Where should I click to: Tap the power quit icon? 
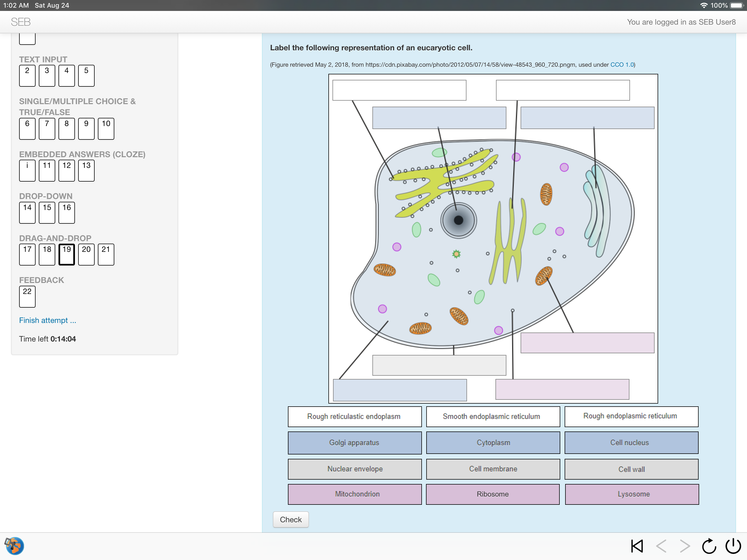733,546
